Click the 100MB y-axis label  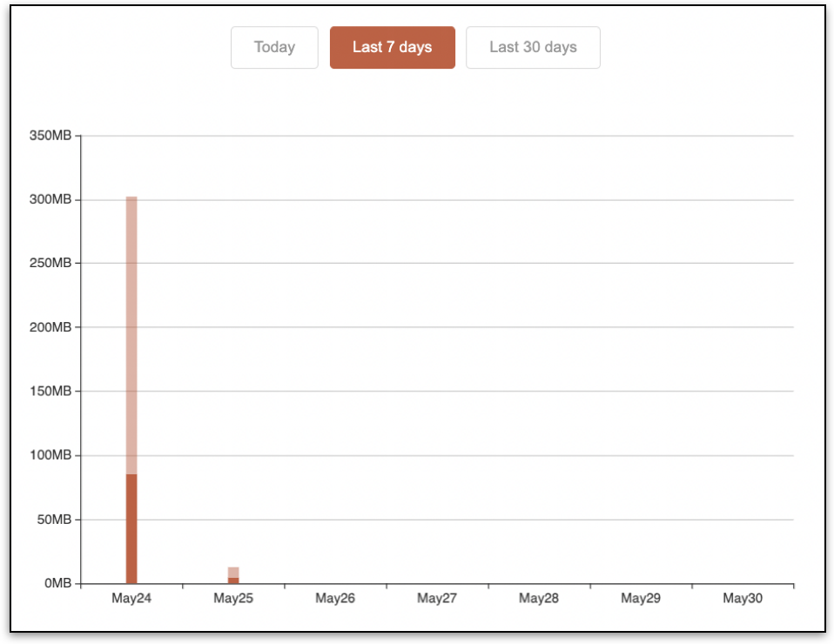(50, 455)
